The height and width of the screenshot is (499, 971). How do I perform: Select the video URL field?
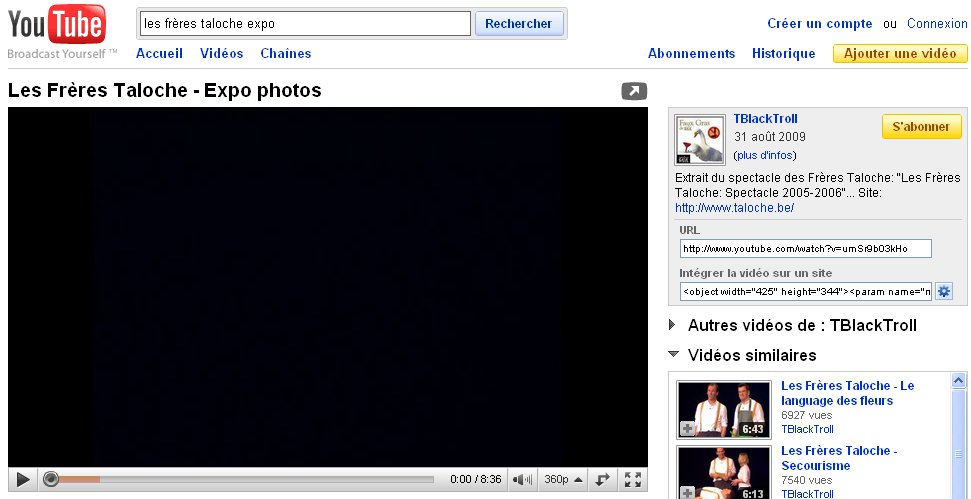click(x=805, y=249)
